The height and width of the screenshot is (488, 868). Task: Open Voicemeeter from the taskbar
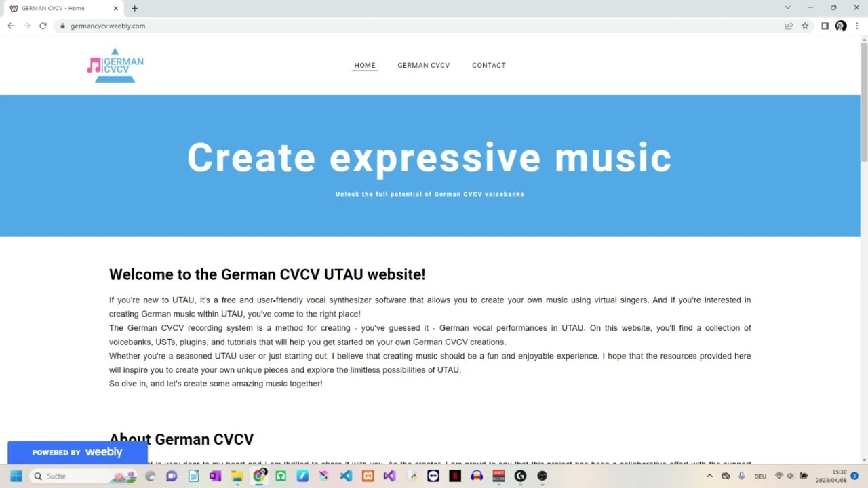498,476
